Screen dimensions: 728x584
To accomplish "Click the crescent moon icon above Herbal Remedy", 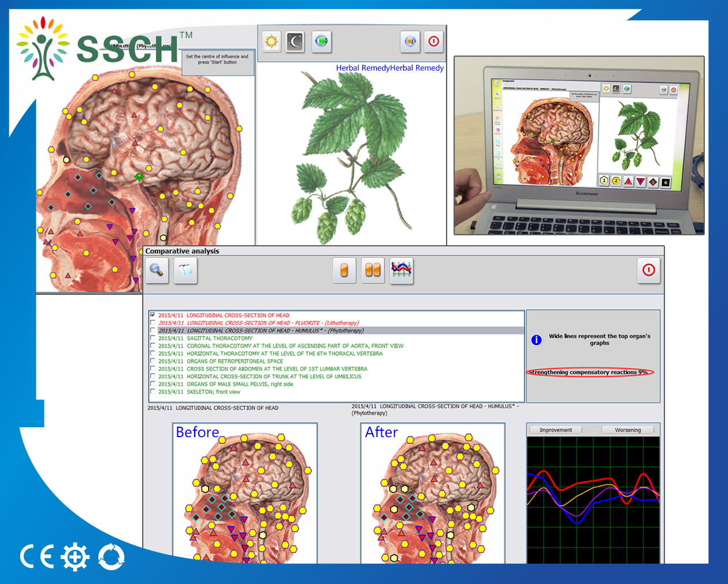I will click(x=295, y=41).
